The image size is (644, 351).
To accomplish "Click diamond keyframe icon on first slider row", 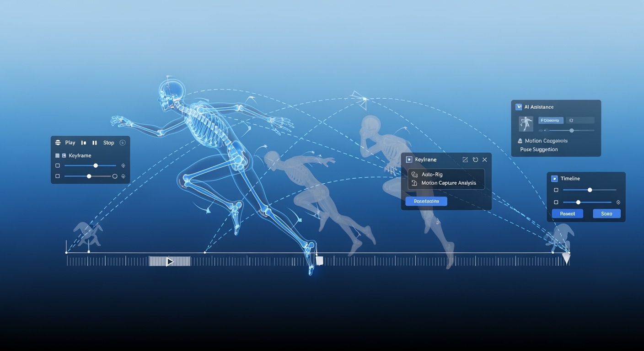I will [123, 165].
